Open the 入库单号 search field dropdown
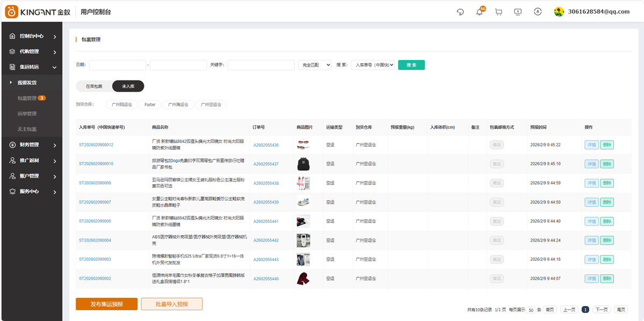 pyautogui.click(x=373, y=65)
